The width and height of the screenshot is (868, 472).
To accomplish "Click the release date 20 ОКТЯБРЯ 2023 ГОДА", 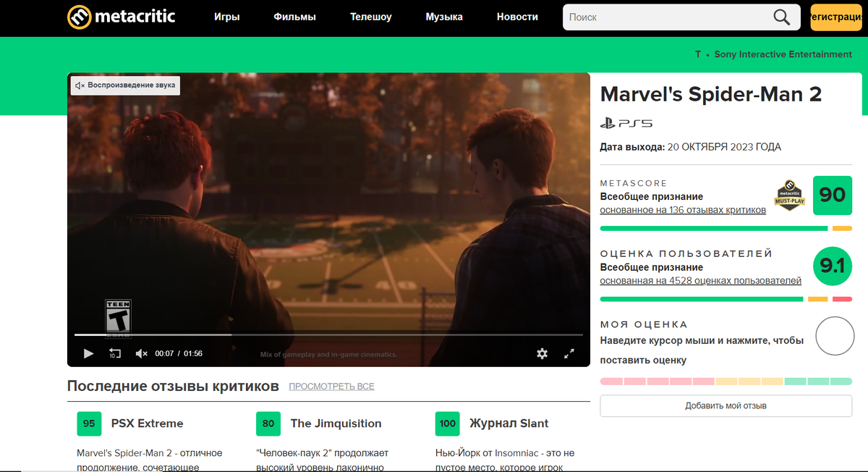I will (x=725, y=147).
